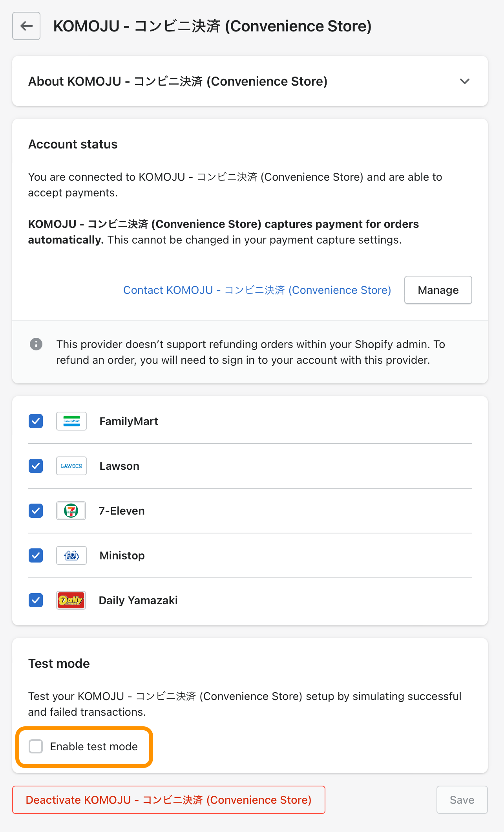This screenshot has height=832, width=504.
Task: Uncheck the Daily Yamazaki checkbox
Action: pos(36,600)
